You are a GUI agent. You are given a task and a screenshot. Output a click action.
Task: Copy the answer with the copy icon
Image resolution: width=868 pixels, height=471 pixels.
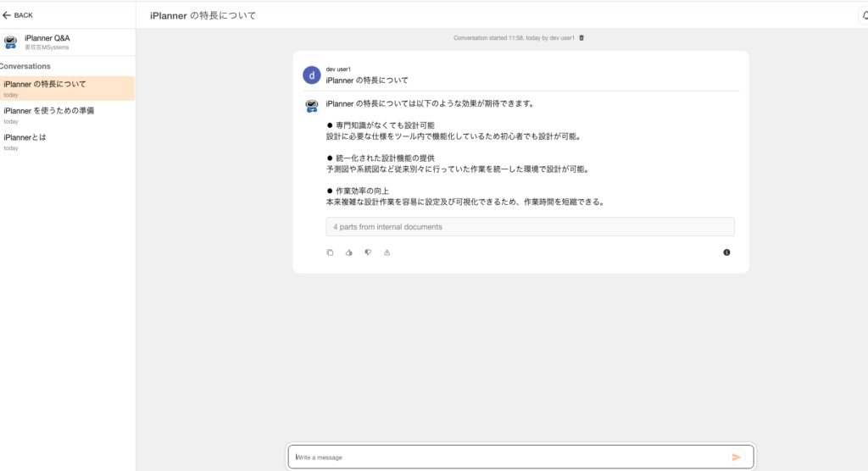[330, 252]
